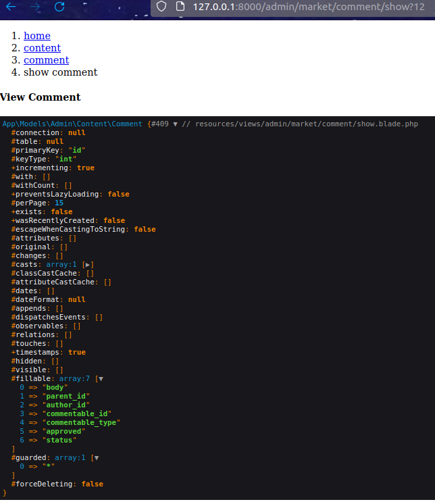Image resolution: width=435 pixels, height=504 pixels.
Task: Click the #409 object ID reference
Action: [x=160, y=124]
